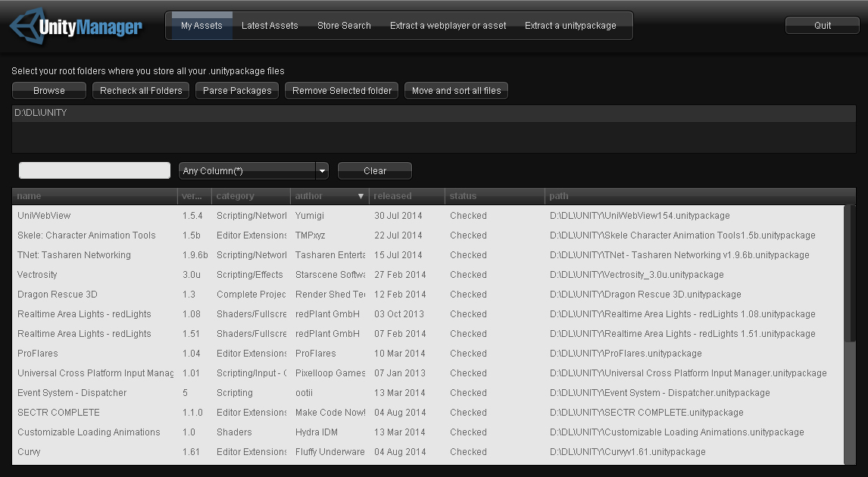Viewport: 868px width, 477px height.
Task: Sort by the version column header
Action: [x=194, y=196]
